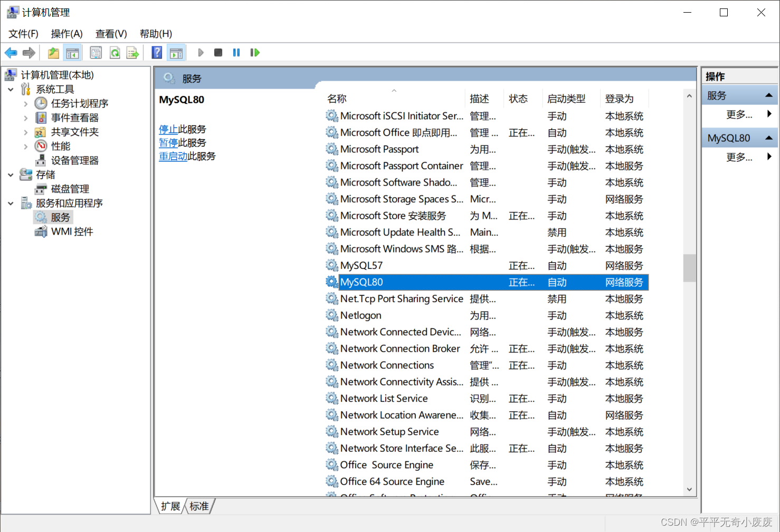Click the Start service play icon
This screenshot has height=532, width=780.
point(201,53)
